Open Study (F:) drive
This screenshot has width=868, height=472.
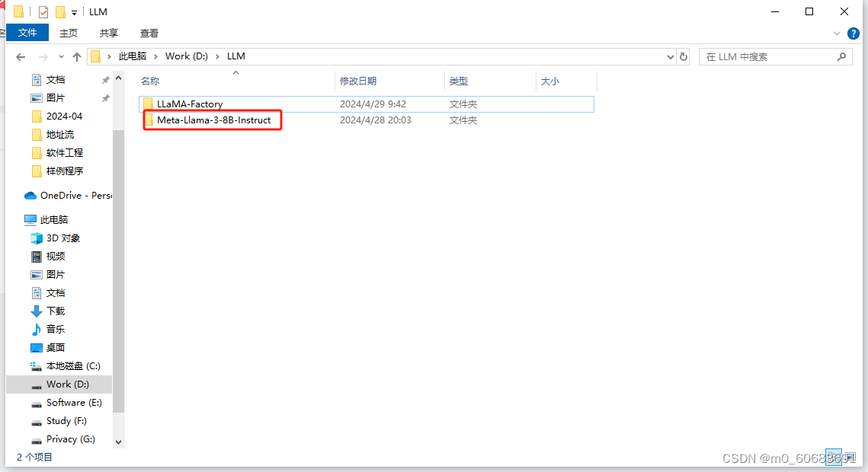point(66,420)
